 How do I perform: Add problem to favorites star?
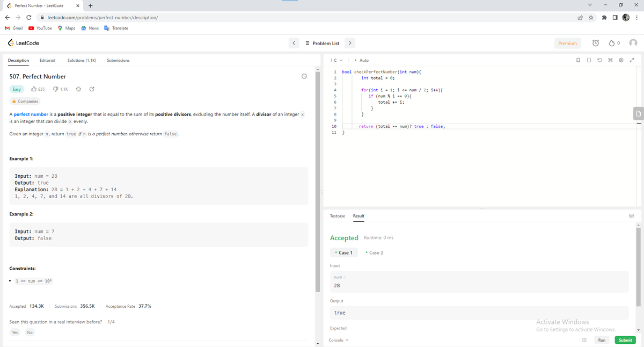(x=78, y=89)
